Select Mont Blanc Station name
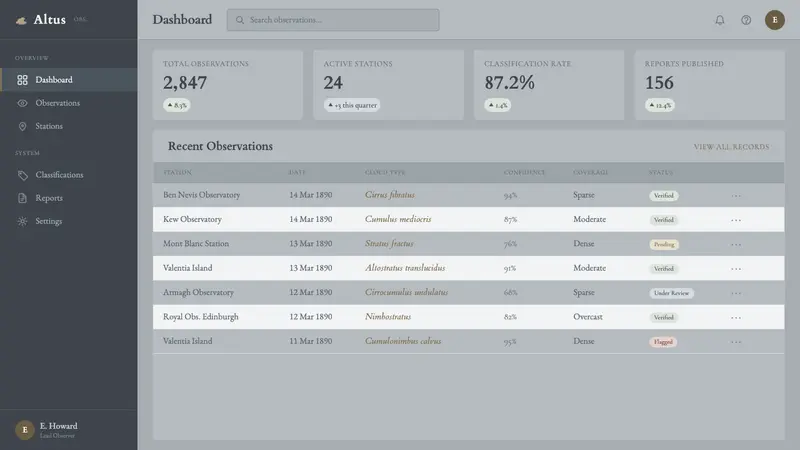Image resolution: width=800 pixels, height=450 pixels. pyautogui.click(x=196, y=244)
